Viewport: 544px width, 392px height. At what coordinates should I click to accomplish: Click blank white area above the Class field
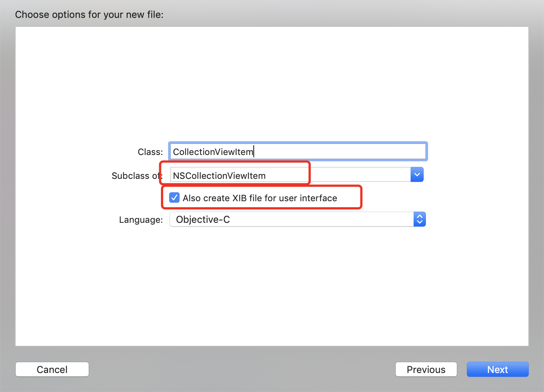coord(272,82)
